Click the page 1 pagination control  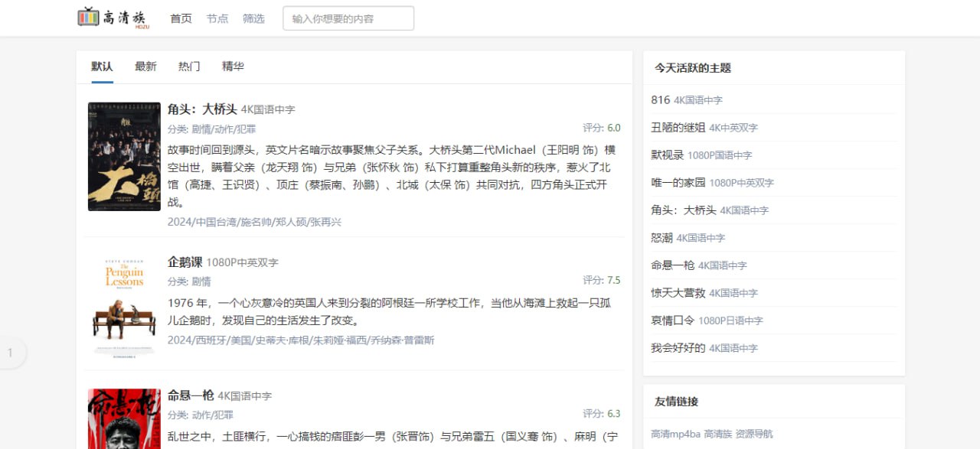point(10,353)
